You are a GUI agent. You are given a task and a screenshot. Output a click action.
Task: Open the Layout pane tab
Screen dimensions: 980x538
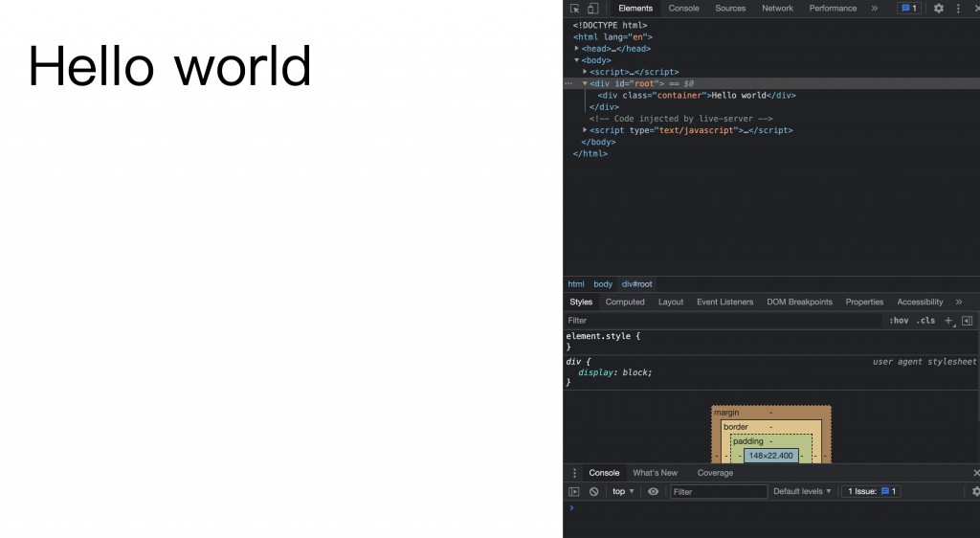tap(671, 302)
